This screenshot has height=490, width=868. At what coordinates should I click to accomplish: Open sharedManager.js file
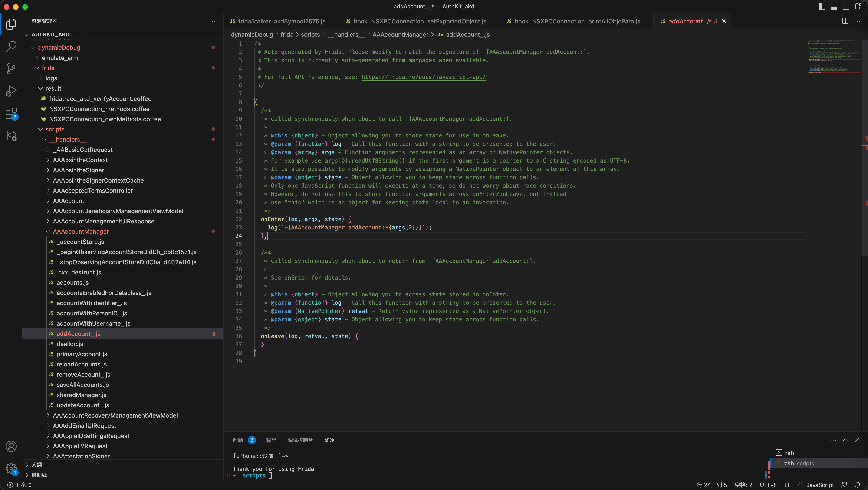[81, 395]
